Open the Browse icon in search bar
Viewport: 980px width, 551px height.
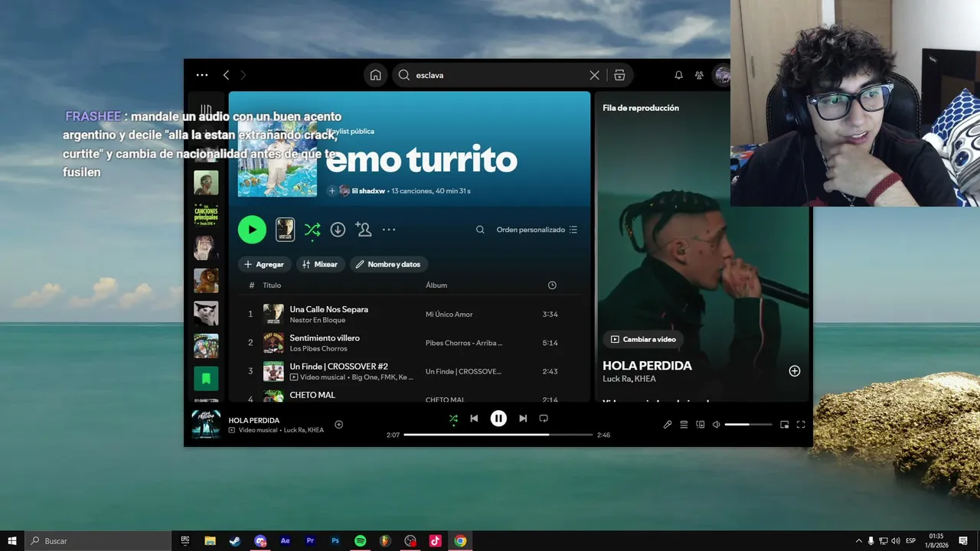click(x=620, y=75)
